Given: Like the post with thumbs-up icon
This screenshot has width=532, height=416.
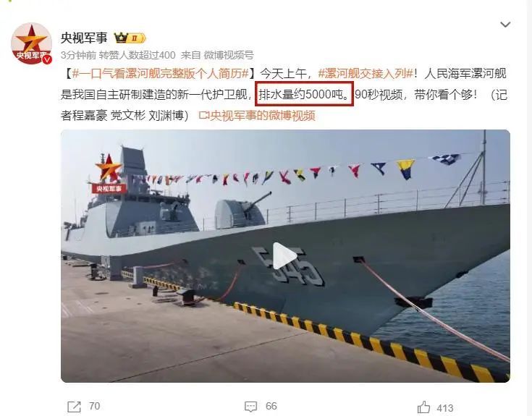Looking at the screenshot, I should pyautogui.click(x=423, y=407).
